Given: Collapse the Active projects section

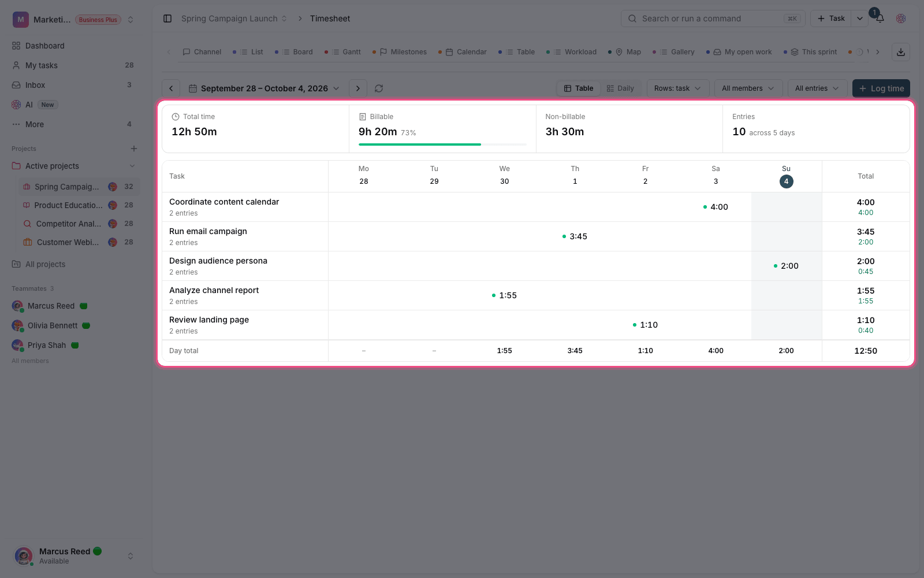Looking at the screenshot, I should click(132, 166).
